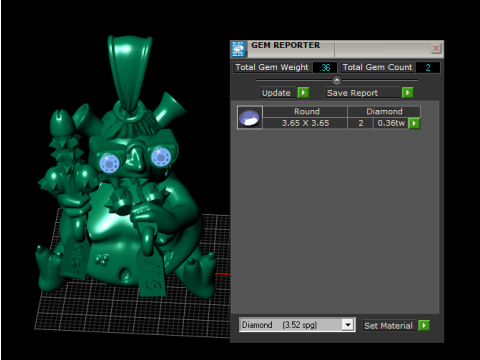The height and width of the screenshot is (360, 480).
Task: Click the Round shape cell
Action: point(305,111)
